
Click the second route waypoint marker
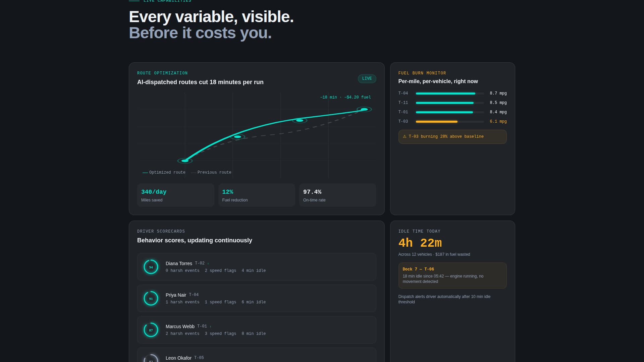click(237, 137)
